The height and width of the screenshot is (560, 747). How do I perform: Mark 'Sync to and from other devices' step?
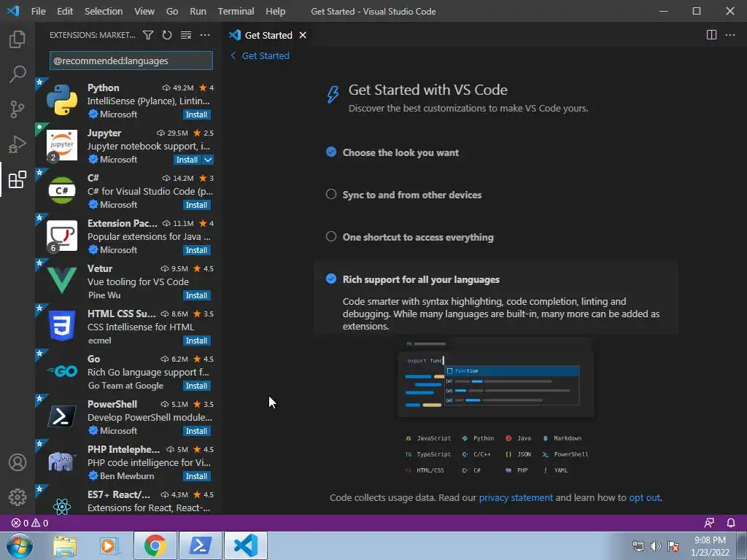[331, 194]
